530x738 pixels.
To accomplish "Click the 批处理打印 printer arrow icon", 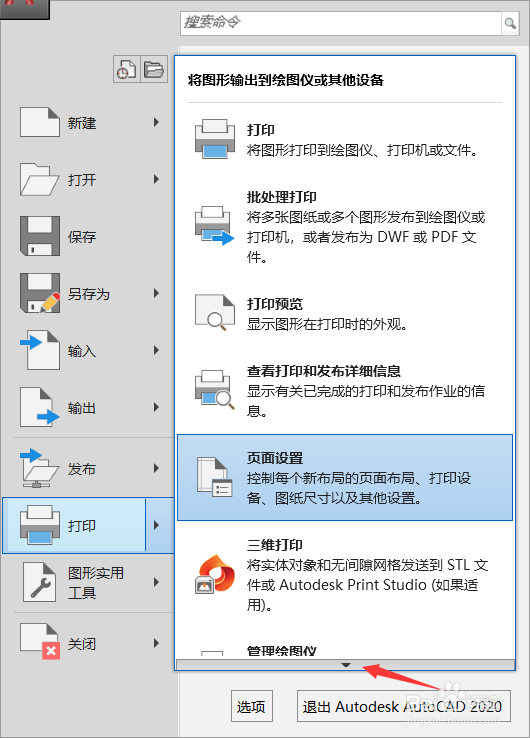I will pos(215,225).
